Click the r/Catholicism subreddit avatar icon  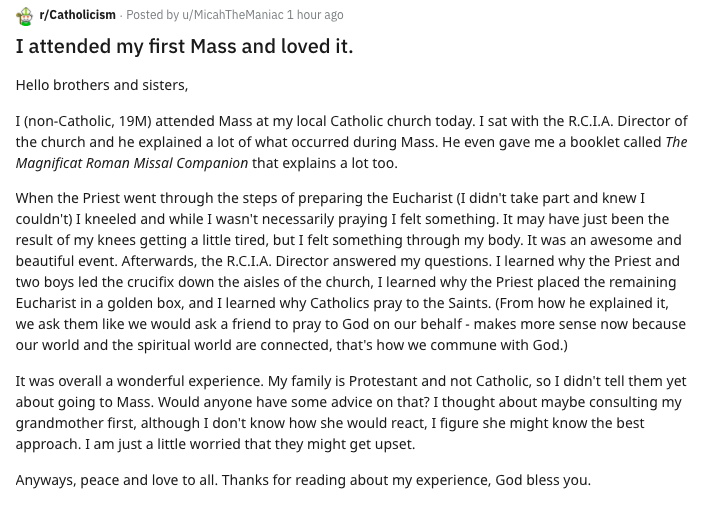pos(24,15)
